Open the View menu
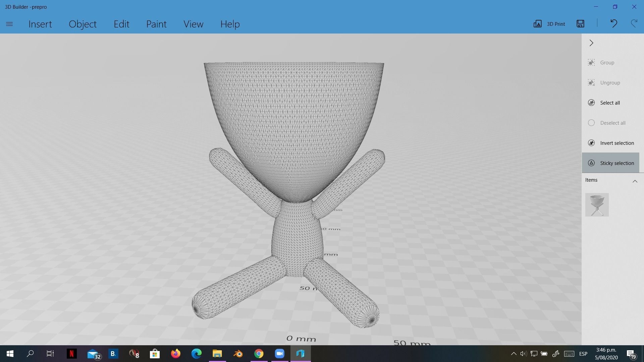The image size is (644, 362). [193, 24]
